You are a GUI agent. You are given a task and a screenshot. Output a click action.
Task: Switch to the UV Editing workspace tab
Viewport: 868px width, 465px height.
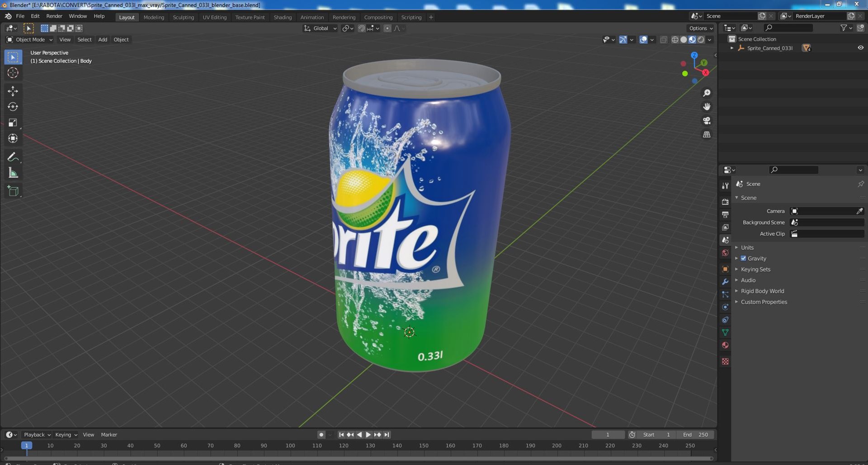click(x=214, y=17)
